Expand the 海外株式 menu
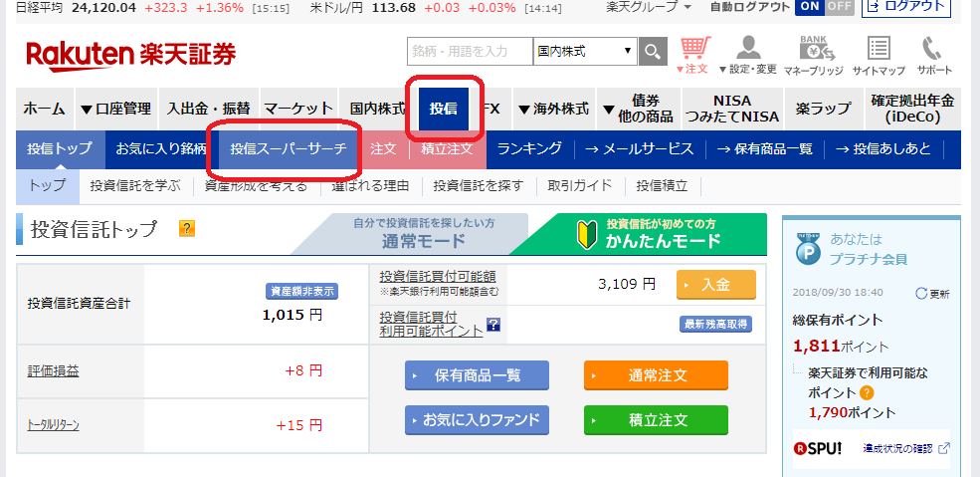 (x=554, y=109)
